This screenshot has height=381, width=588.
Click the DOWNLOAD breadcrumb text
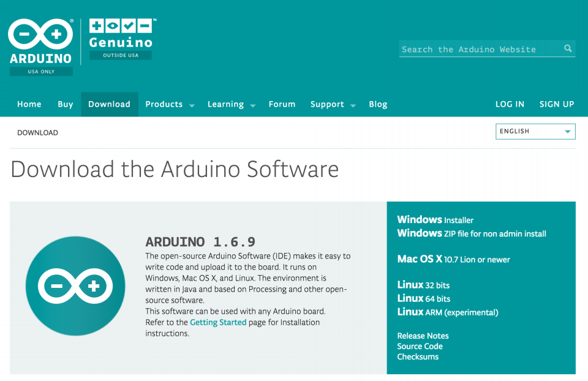37,133
